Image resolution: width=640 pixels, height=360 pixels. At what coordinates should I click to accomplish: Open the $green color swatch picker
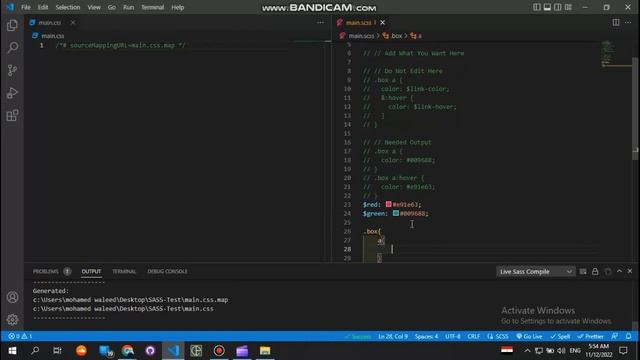[x=396, y=213]
